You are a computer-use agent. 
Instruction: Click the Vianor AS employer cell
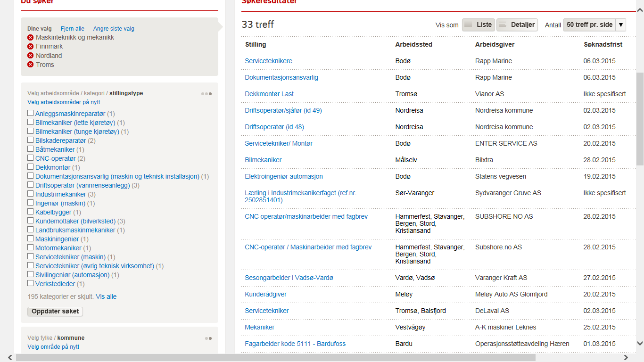[489, 94]
